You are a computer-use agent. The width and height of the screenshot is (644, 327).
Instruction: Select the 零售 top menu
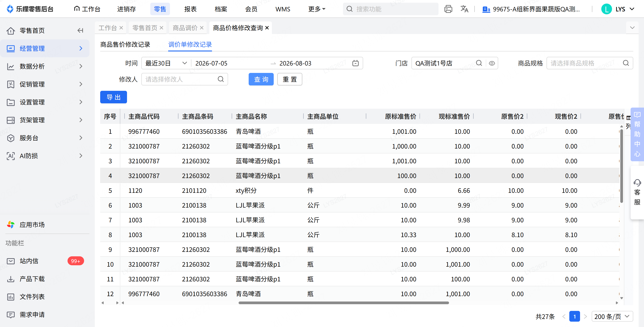160,9
